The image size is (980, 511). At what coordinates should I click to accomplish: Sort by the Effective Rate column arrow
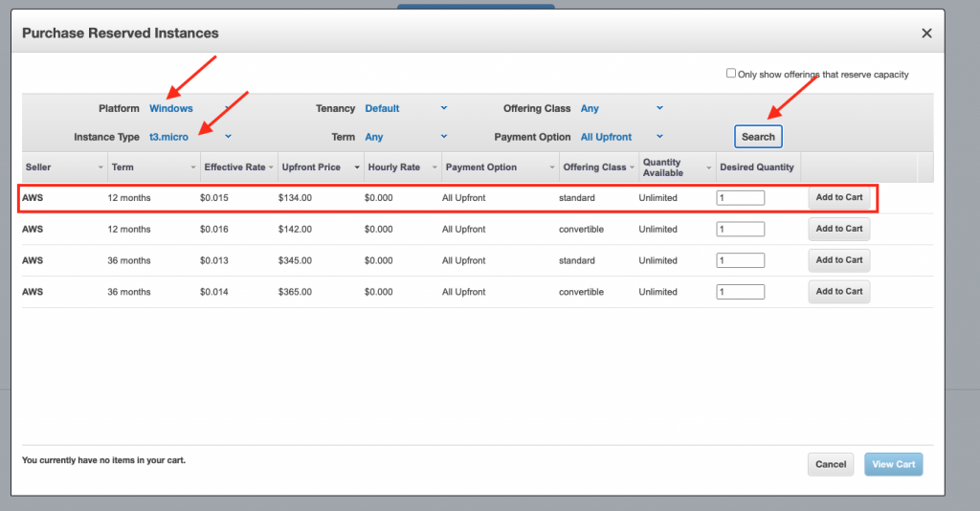pyautogui.click(x=272, y=167)
